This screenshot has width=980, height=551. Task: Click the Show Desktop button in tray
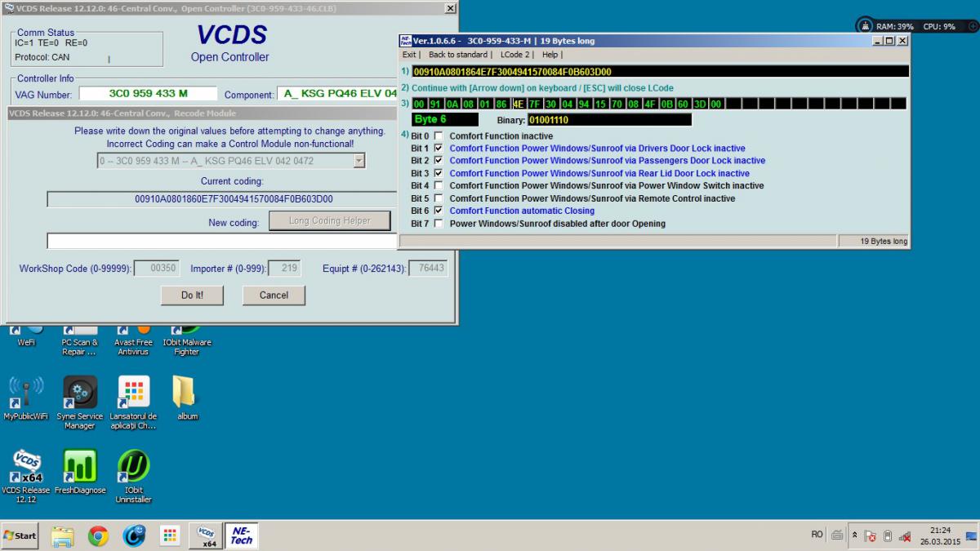tap(971, 535)
